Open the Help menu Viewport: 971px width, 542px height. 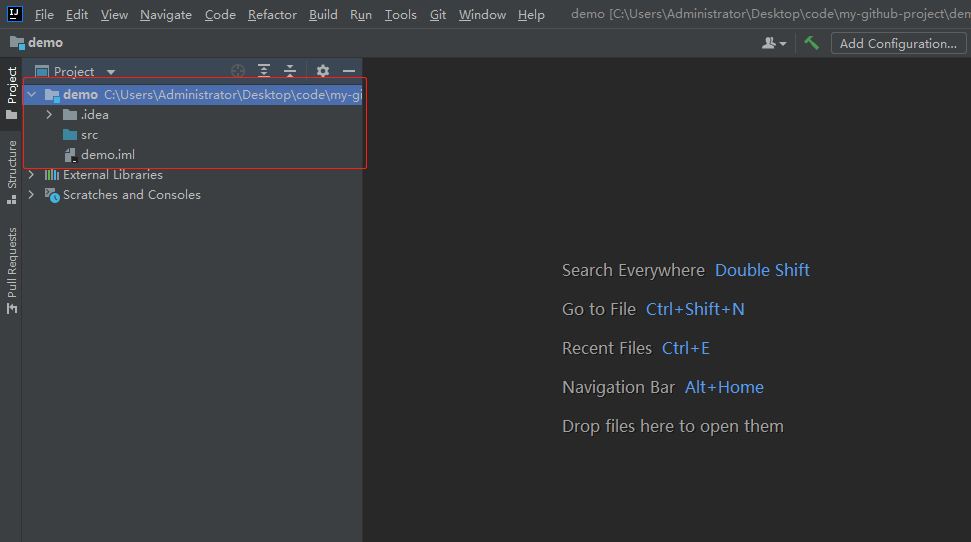(x=531, y=14)
